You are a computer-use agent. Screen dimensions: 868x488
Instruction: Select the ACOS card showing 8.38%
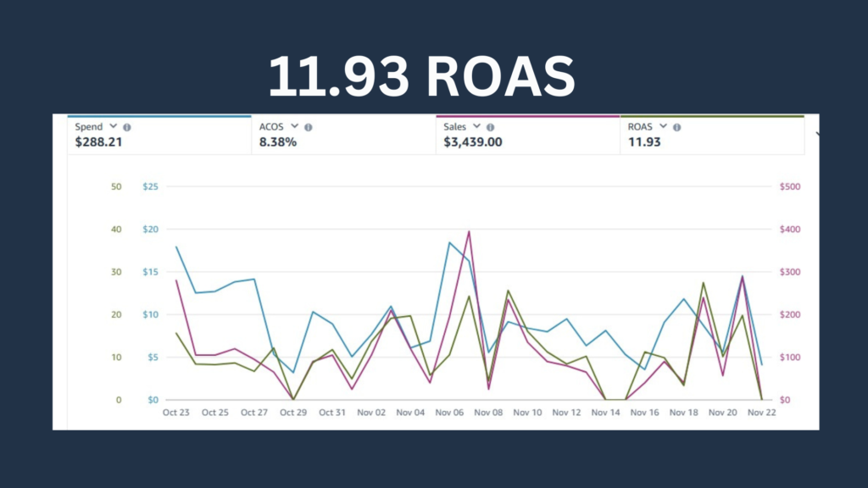[343, 136]
